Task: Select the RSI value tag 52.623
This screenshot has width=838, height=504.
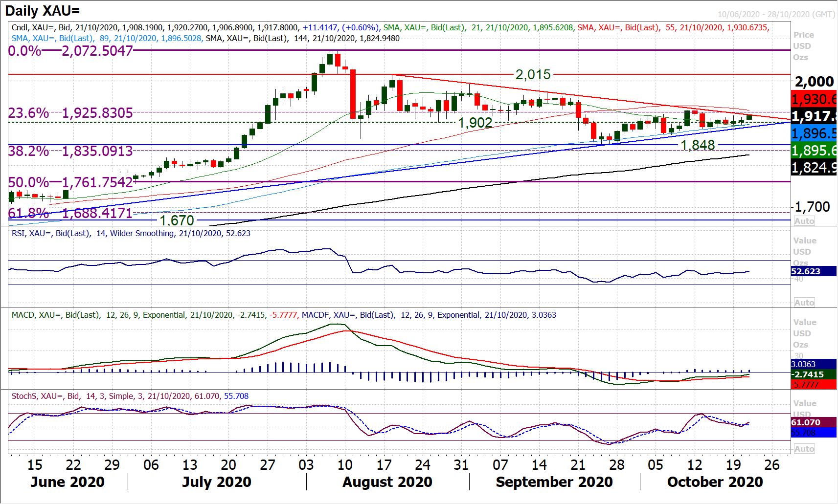Action: point(813,271)
